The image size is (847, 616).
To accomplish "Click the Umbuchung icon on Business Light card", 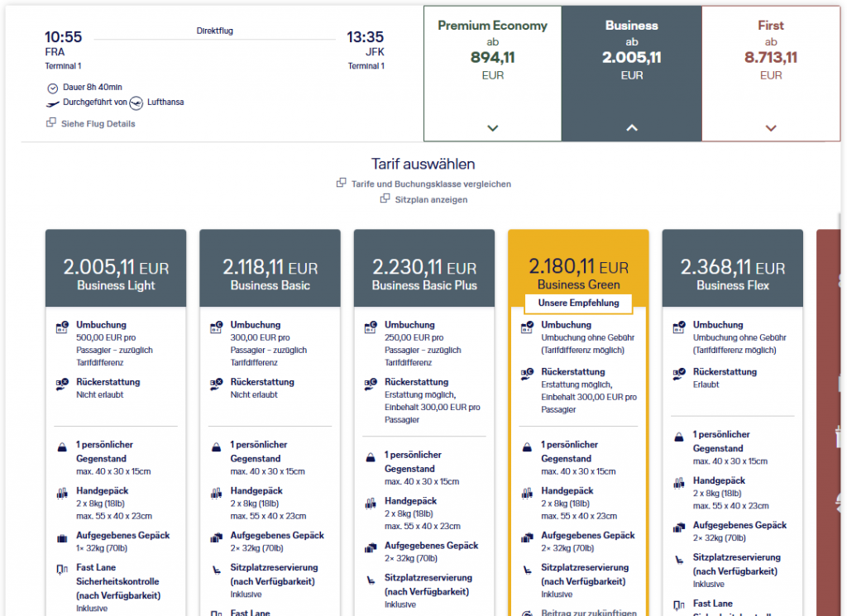I will point(64,327).
